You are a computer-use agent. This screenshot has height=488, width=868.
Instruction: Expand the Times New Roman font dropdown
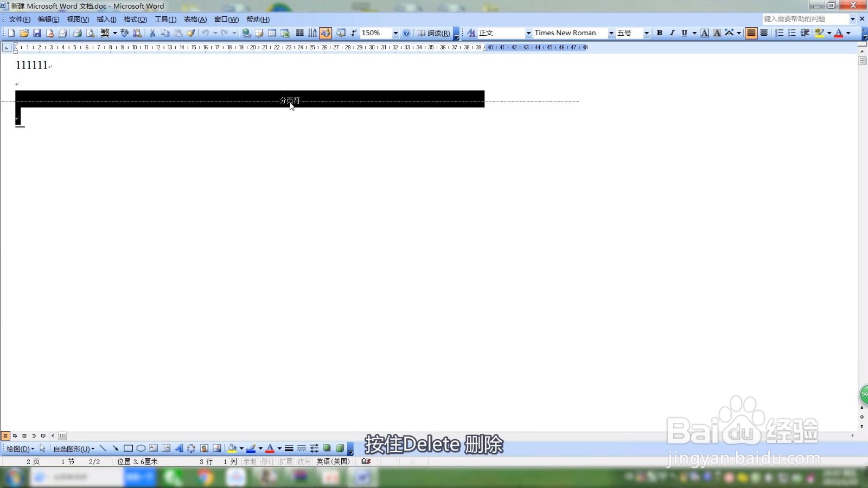click(611, 33)
